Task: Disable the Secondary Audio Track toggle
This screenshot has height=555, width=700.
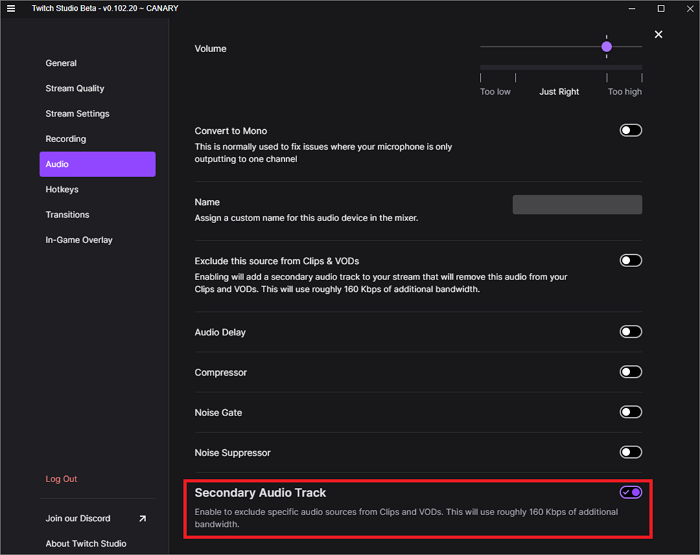Action: pos(630,492)
